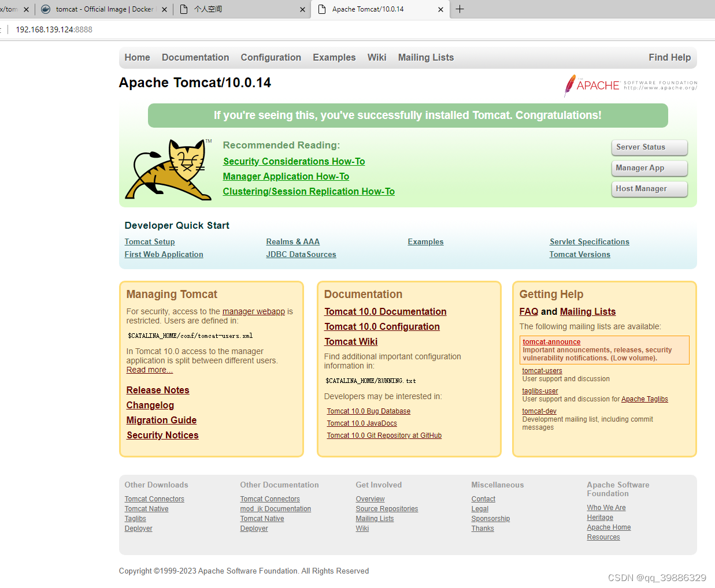The height and width of the screenshot is (588, 715).
Task: Open tomcat-announce mailing list link
Action: click(551, 342)
